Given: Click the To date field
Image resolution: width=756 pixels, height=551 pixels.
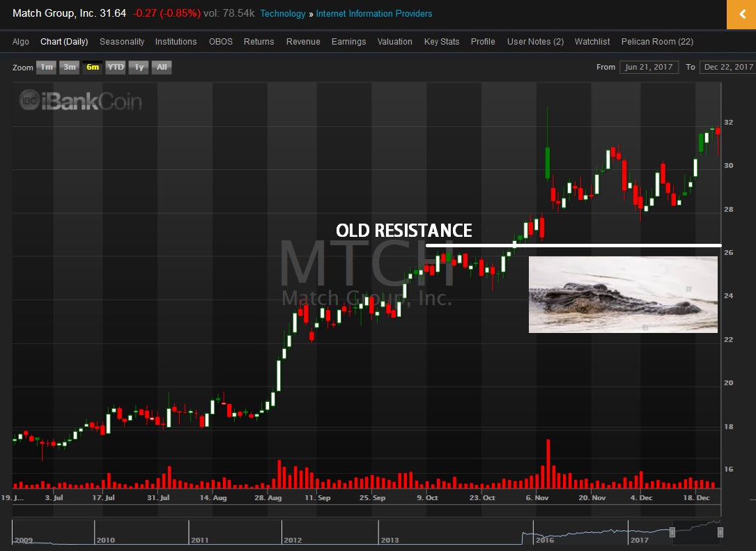Looking at the screenshot, I should (727, 67).
